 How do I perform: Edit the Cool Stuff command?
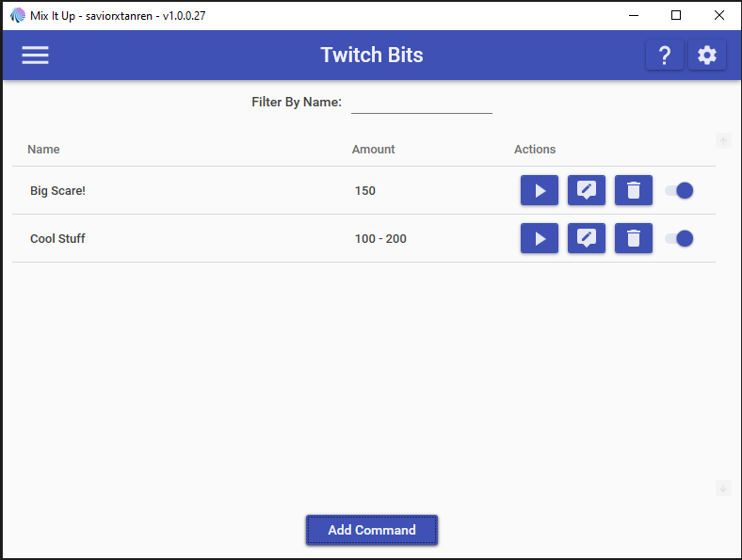point(587,238)
